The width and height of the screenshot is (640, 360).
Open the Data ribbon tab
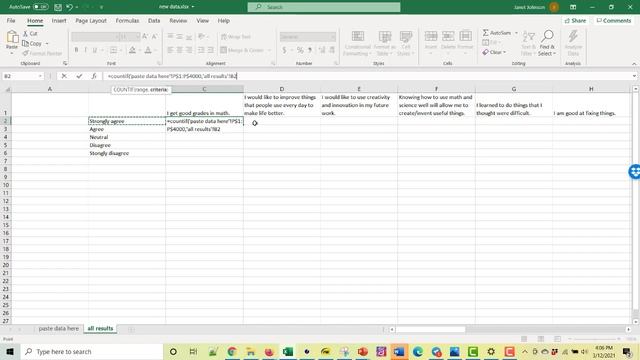pos(154,20)
